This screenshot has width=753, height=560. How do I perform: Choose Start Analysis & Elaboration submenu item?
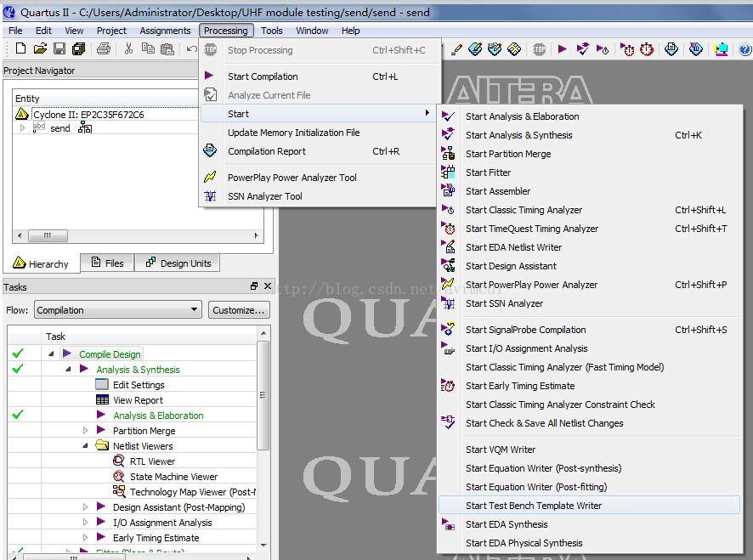coord(589,116)
